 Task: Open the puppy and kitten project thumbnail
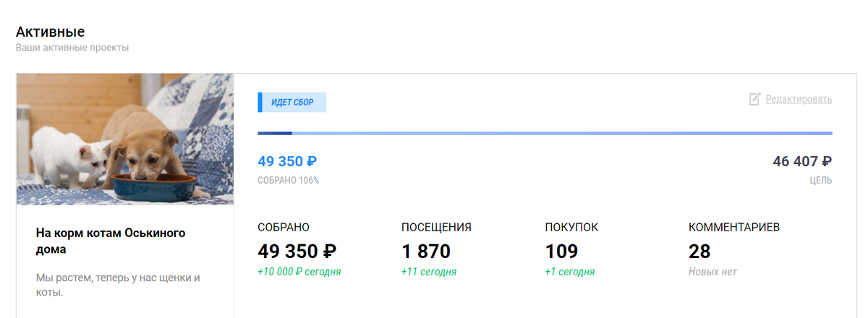(125, 139)
